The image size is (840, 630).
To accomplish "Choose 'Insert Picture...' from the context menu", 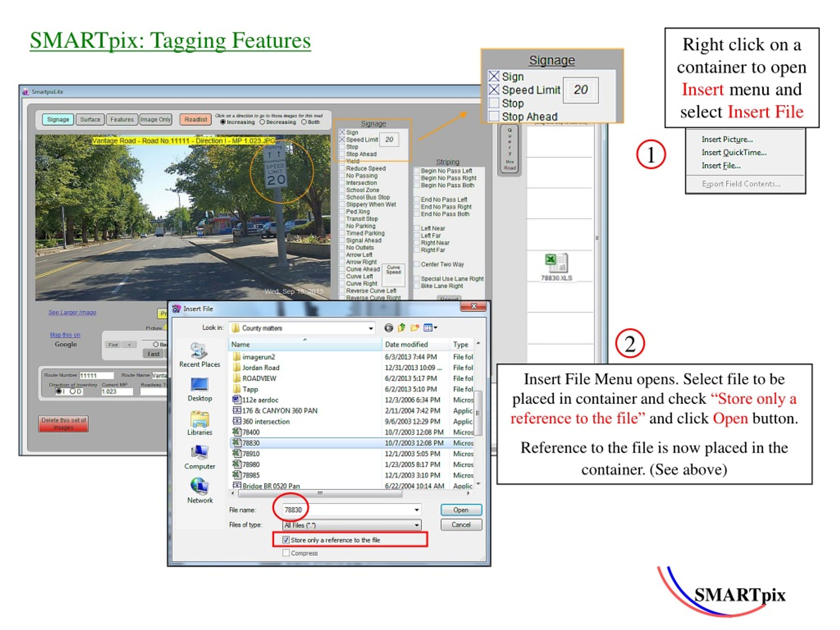I will click(727, 139).
